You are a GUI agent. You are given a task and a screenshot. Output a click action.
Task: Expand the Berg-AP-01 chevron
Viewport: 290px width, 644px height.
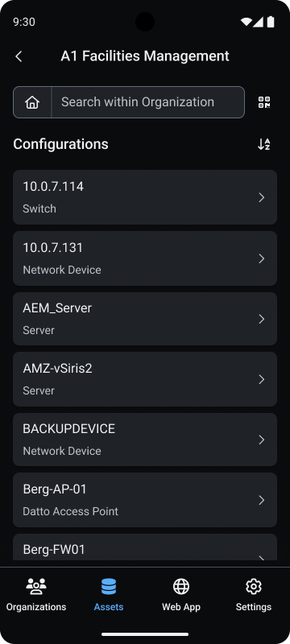tap(262, 500)
